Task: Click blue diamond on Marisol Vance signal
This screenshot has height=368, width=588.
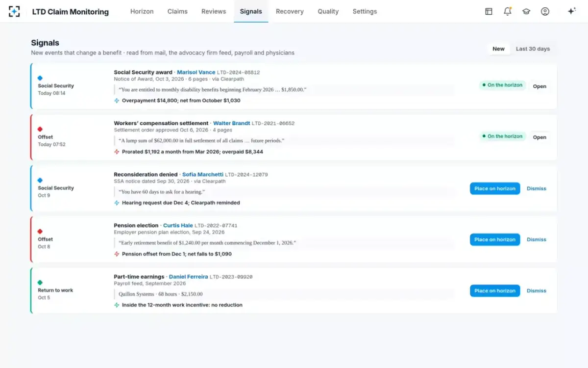Action: coord(40,78)
